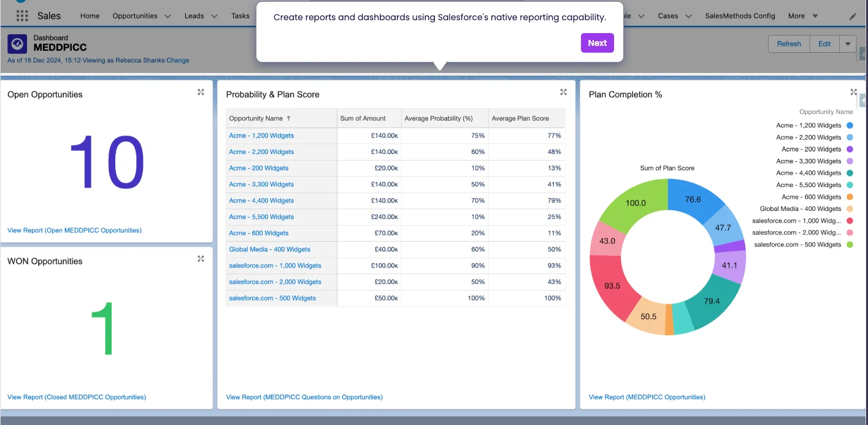View Report Open MEDDPICC Opportunities

tap(74, 231)
